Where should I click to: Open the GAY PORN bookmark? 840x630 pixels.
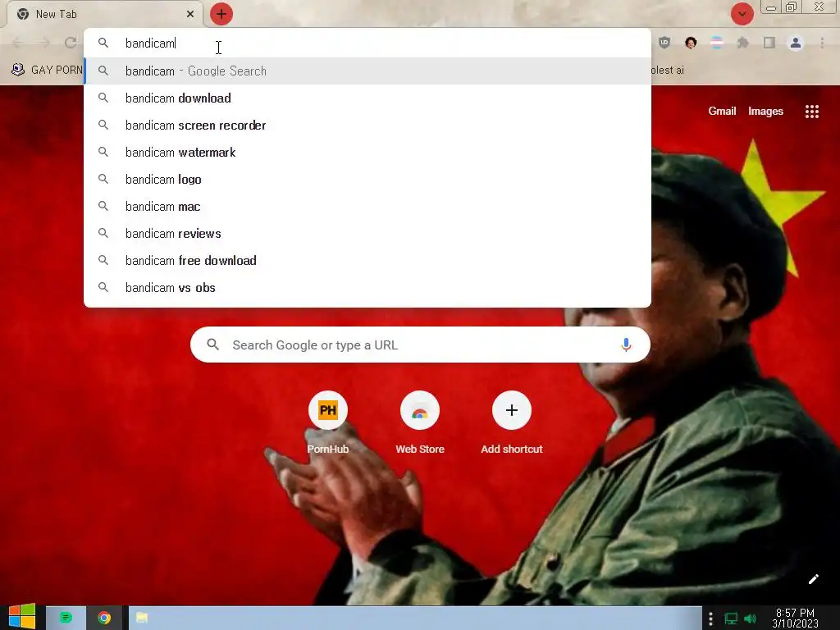(x=47, y=70)
